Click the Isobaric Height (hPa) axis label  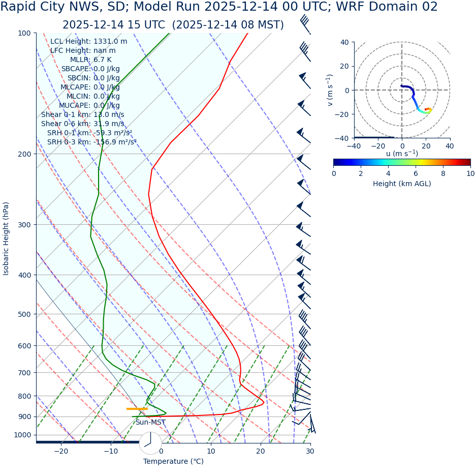[x=6, y=239]
